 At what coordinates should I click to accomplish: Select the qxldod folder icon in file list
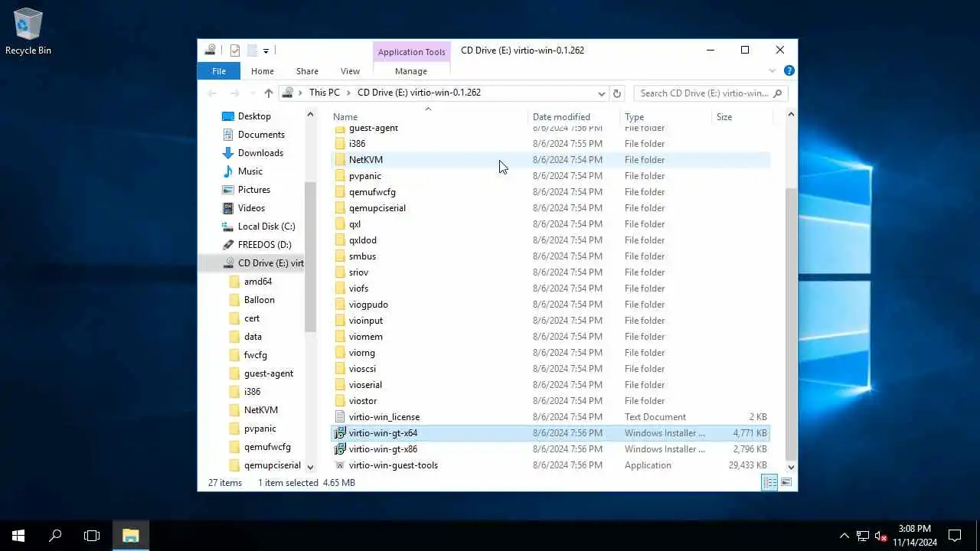(x=340, y=240)
